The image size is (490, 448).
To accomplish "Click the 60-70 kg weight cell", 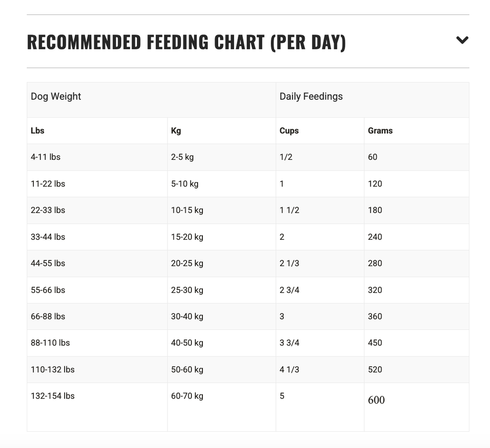I will 187,396.
